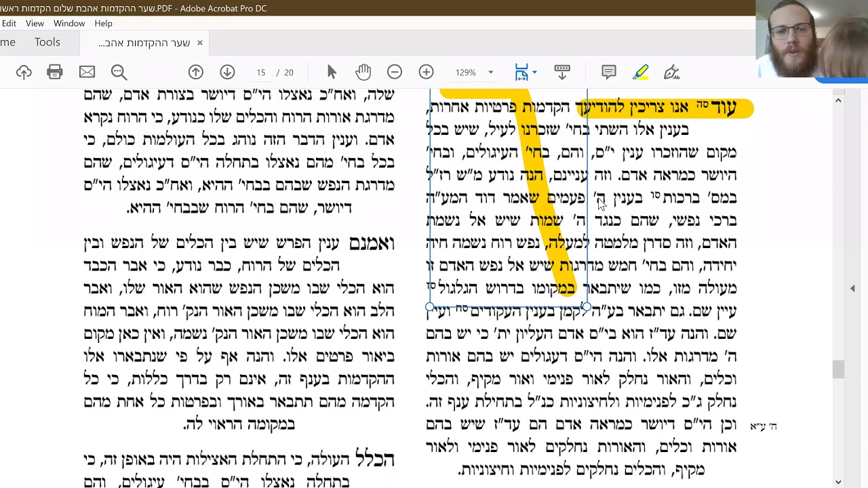This screenshot has height=488, width=868.
Task: Click the margin note ה' ע"א
Action: 764,426
